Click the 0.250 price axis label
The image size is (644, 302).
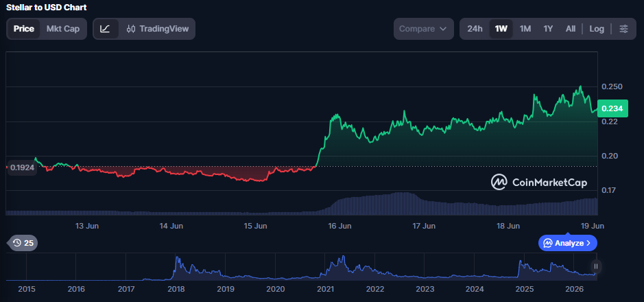click(612, 86)
